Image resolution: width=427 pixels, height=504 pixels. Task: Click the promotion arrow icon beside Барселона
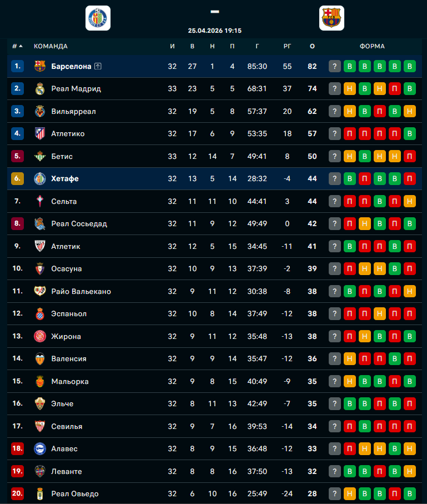(98, 66)
